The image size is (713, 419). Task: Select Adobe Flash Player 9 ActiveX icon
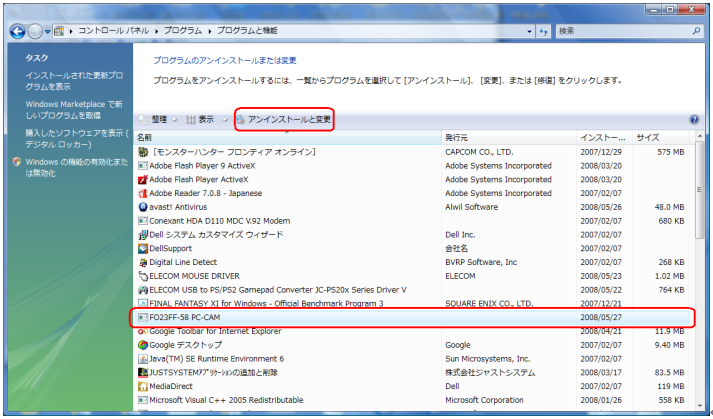tap(143, 166)
